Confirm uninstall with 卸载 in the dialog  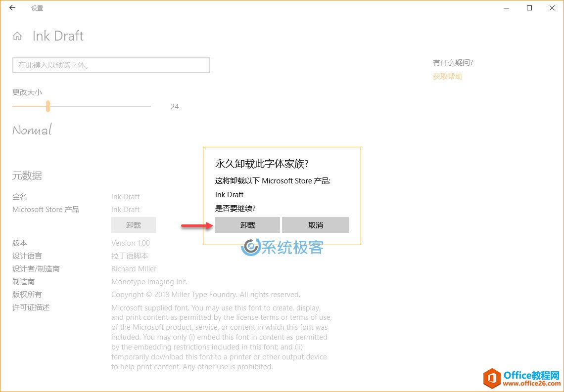click(x=247, y=225)
